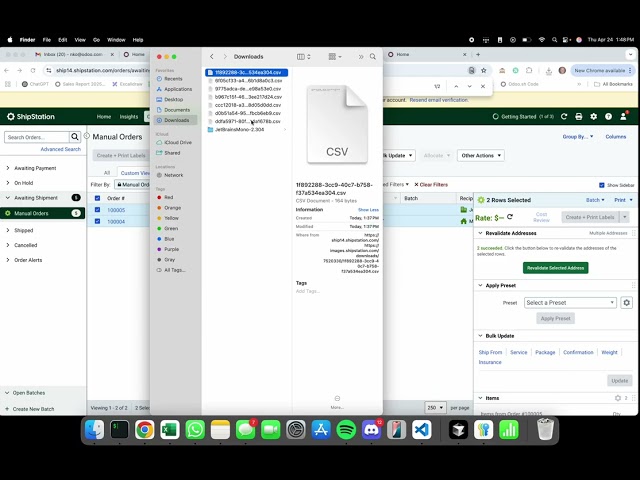Screen dimensions: 640x480
Task: Open the Group By dropdown
Action: (578, 137)
